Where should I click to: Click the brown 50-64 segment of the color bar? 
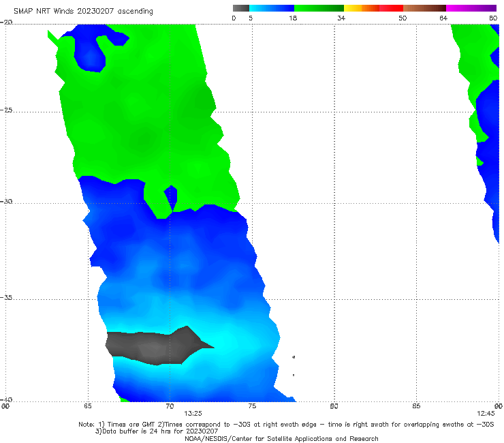(424, 8)
